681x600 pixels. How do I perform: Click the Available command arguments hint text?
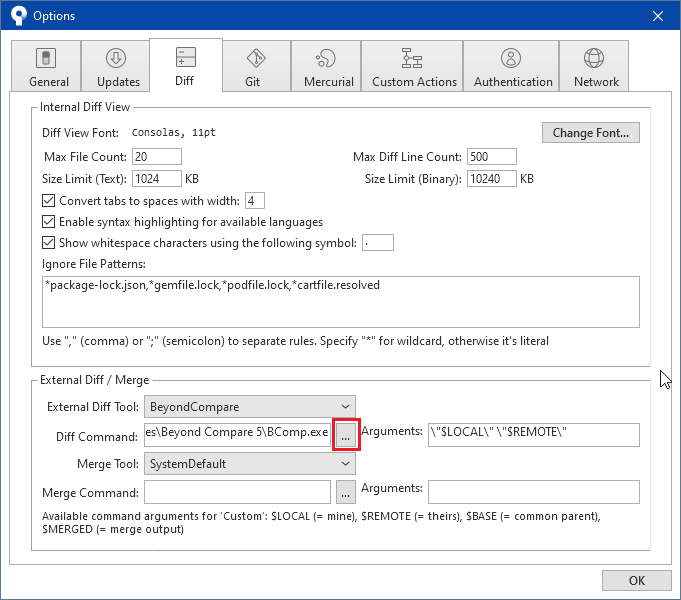321,523
